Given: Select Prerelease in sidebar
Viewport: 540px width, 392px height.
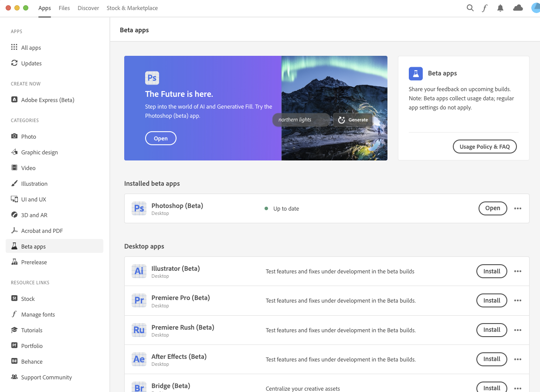Looking at the screenshot, I should (54, 262).
